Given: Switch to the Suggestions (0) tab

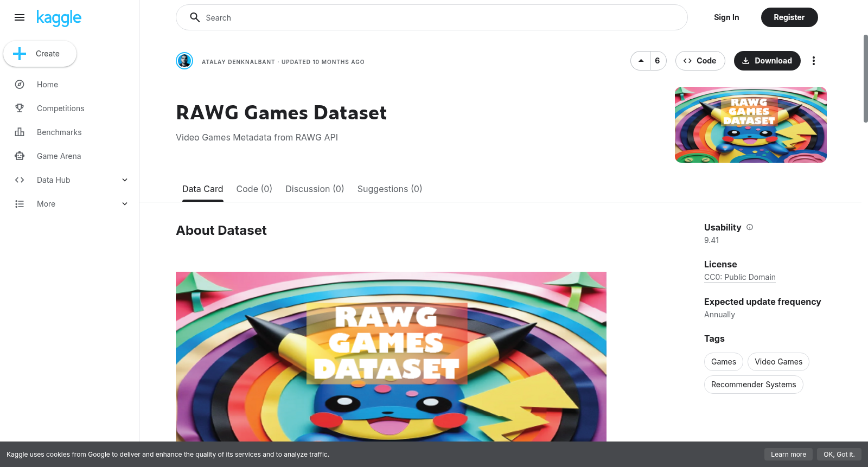Looking at the screenshot, I should pyautogui.click(x=390, y=189).
